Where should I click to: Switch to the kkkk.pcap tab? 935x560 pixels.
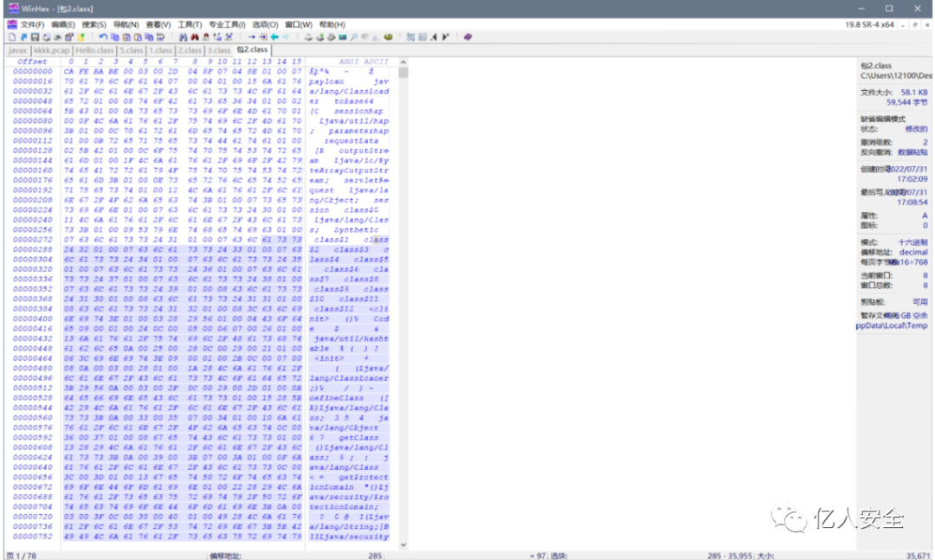pos(51,50)
